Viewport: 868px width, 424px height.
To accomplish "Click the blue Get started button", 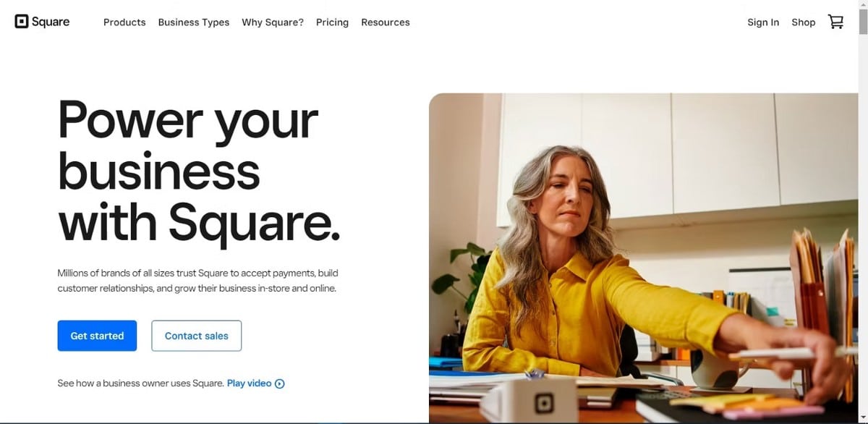I will click(97, 336).
